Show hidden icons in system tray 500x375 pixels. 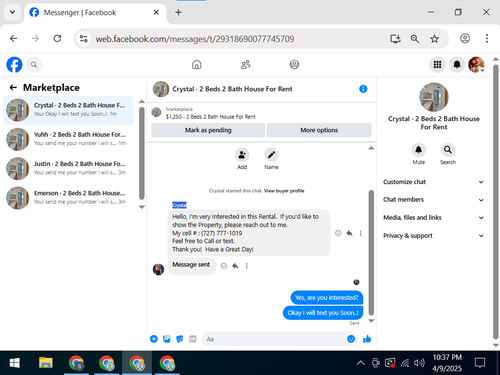361,363
